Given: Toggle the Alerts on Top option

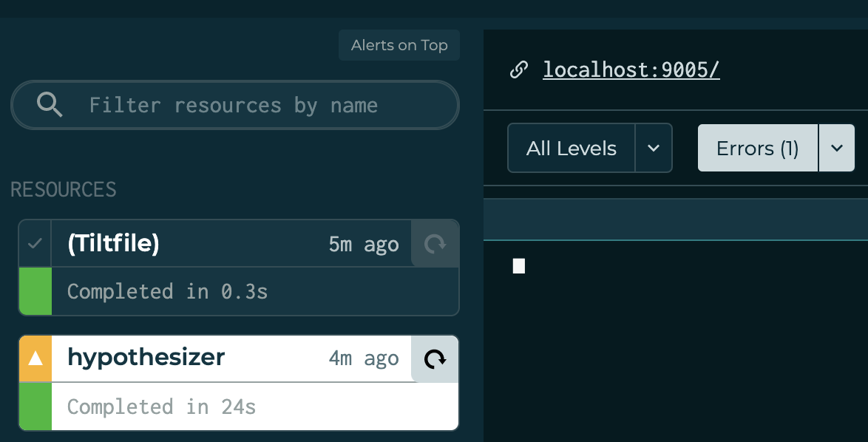Looking at the screenshot, I should [399, 45].
